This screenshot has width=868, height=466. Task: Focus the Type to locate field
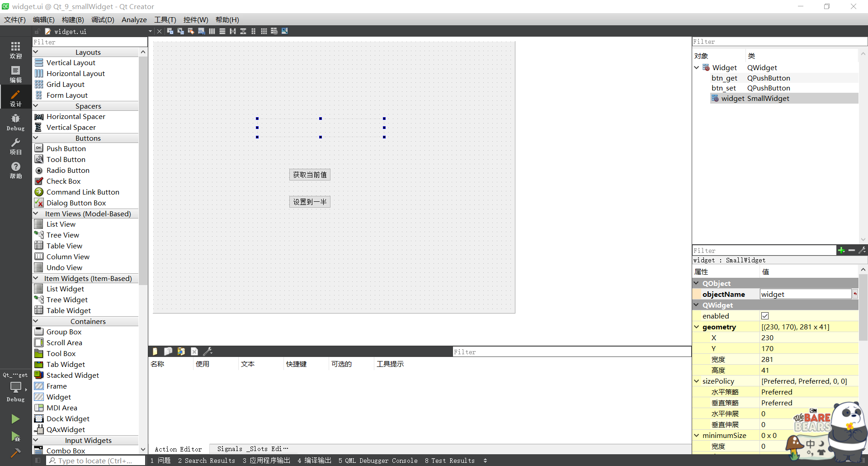95,461
